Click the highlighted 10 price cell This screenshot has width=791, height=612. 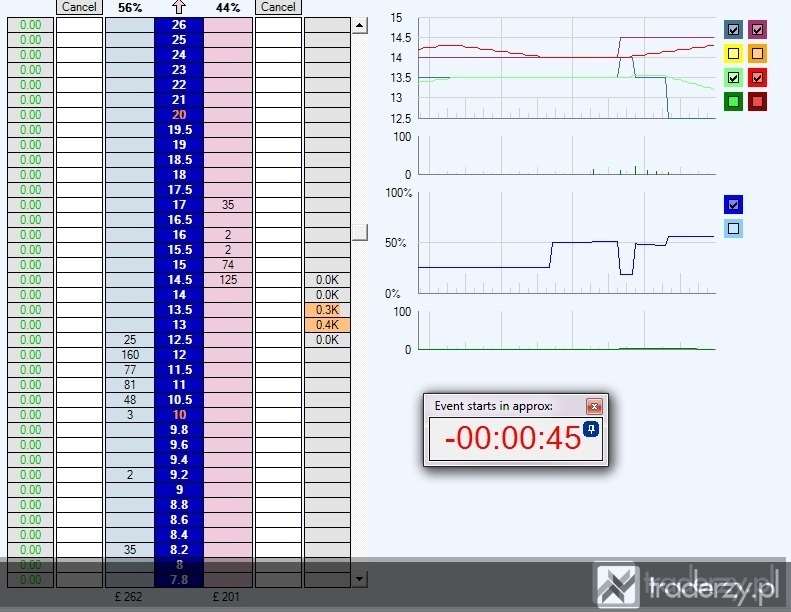179,415
